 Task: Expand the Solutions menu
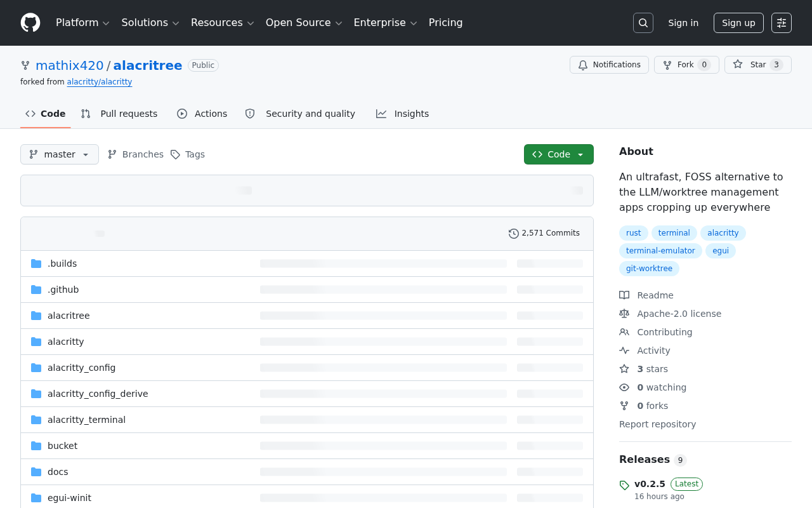[151, 23]
